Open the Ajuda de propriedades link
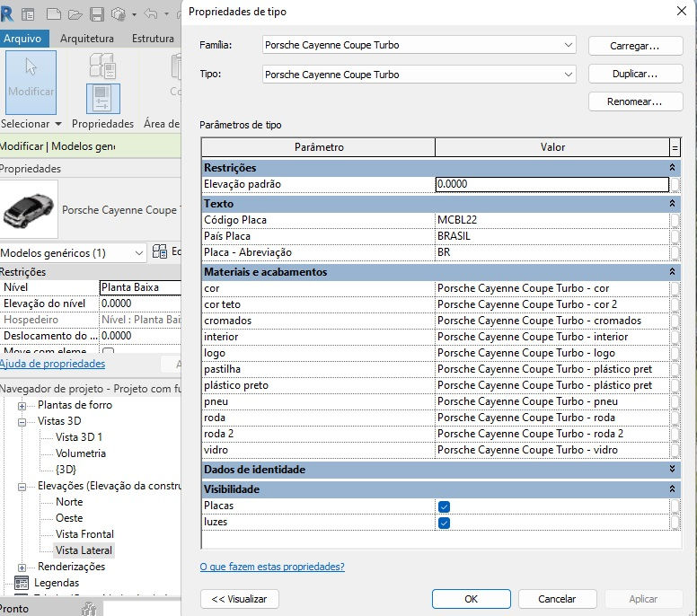The image size is (697, 616). pos(52,364)
